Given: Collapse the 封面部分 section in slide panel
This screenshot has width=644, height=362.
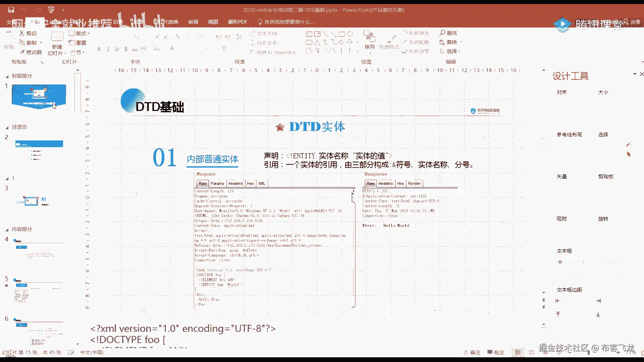Looking at the screenshot, I should pos(7,76).
